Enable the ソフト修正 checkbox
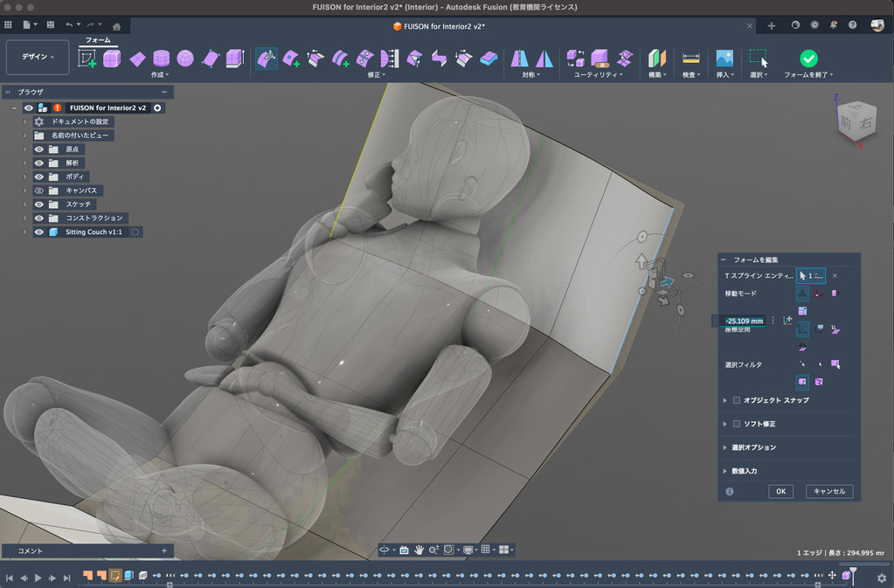 click(x=737, y=424)
